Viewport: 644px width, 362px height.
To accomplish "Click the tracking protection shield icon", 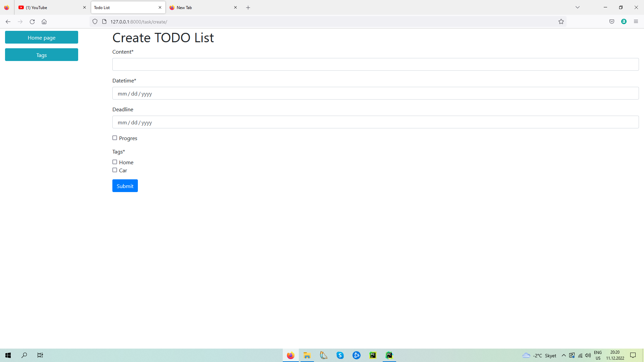I will click(x=95, y=22).
